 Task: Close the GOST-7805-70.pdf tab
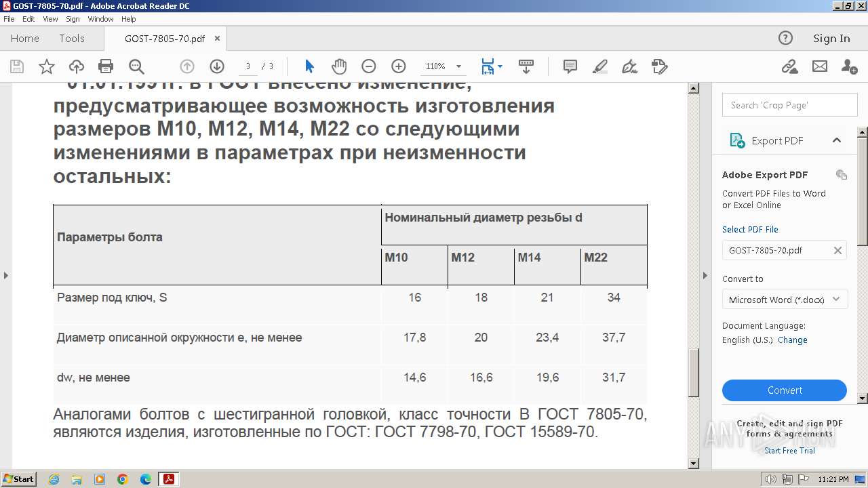tap(217, 39)
